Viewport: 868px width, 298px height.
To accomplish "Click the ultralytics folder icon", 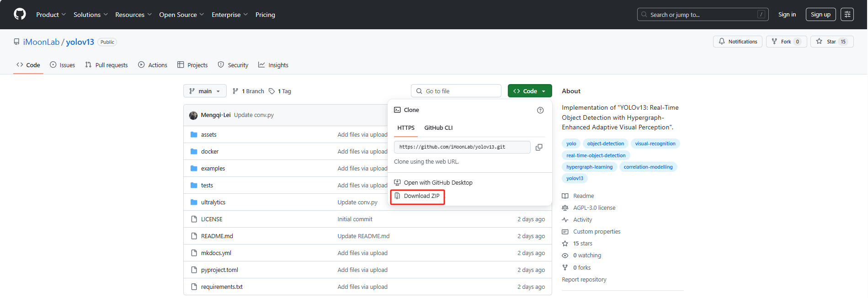I will tap(194, 202).
